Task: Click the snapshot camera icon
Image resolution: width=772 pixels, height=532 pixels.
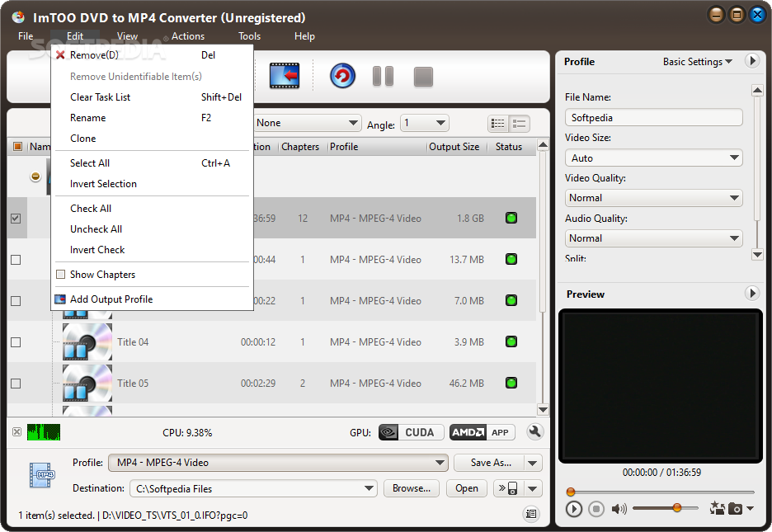Action: [x=735, y=508]
